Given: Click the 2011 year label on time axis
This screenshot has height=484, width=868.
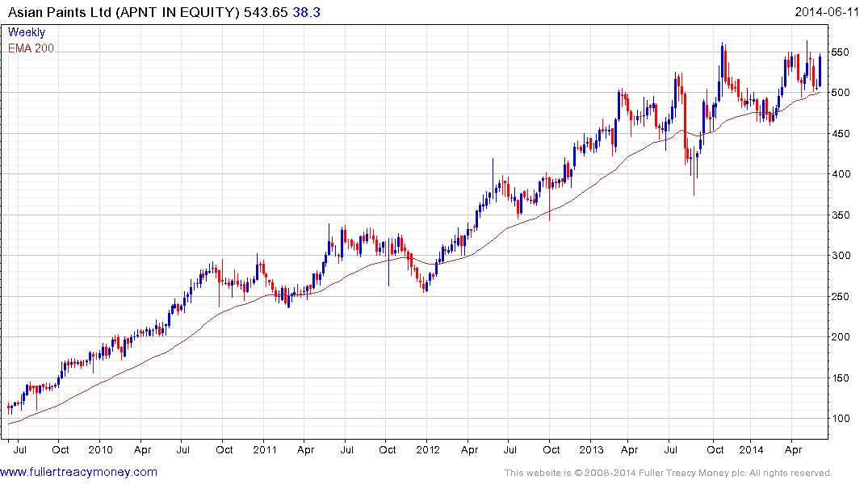Looking at the screenshot, I should (x=265, y=449).
